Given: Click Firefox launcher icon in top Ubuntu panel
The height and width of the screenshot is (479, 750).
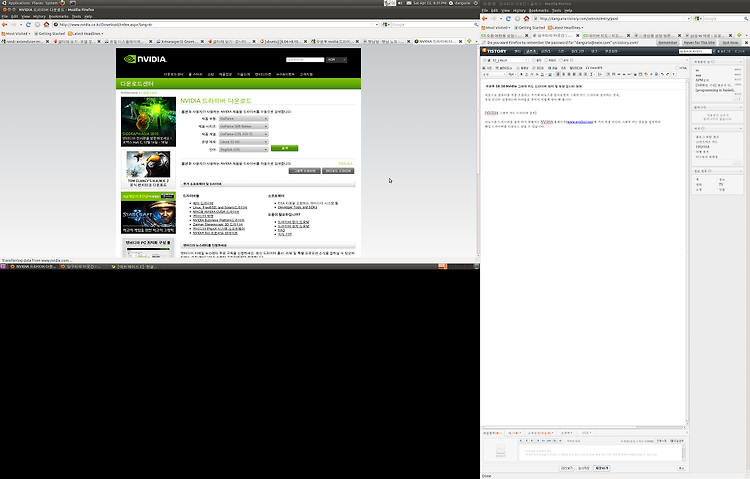Looking at the screenshot, I should (62, 3).
